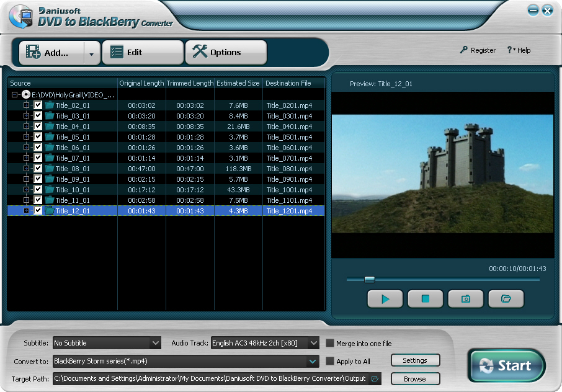Click the Settings button
This screenshot has height=392, width=562.
[415, 360]
